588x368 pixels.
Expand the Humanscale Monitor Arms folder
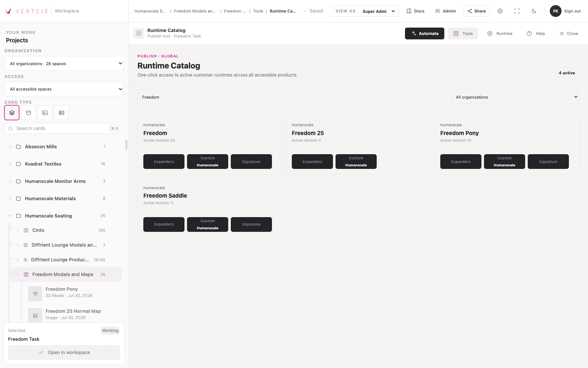(10, 181)
